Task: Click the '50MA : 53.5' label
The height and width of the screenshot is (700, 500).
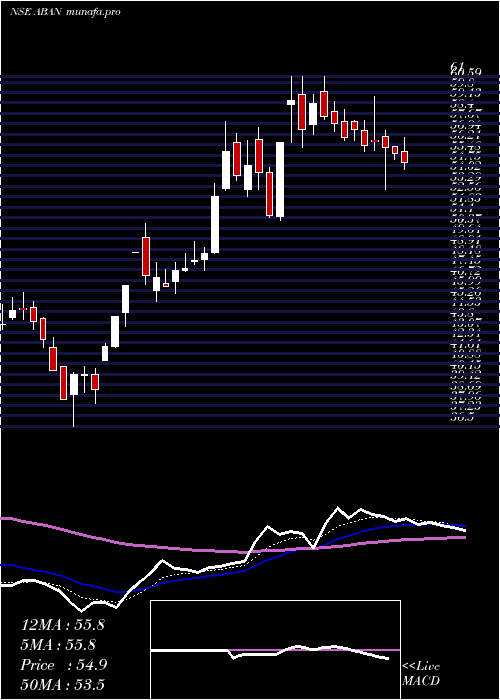Action: pos(63,685)
